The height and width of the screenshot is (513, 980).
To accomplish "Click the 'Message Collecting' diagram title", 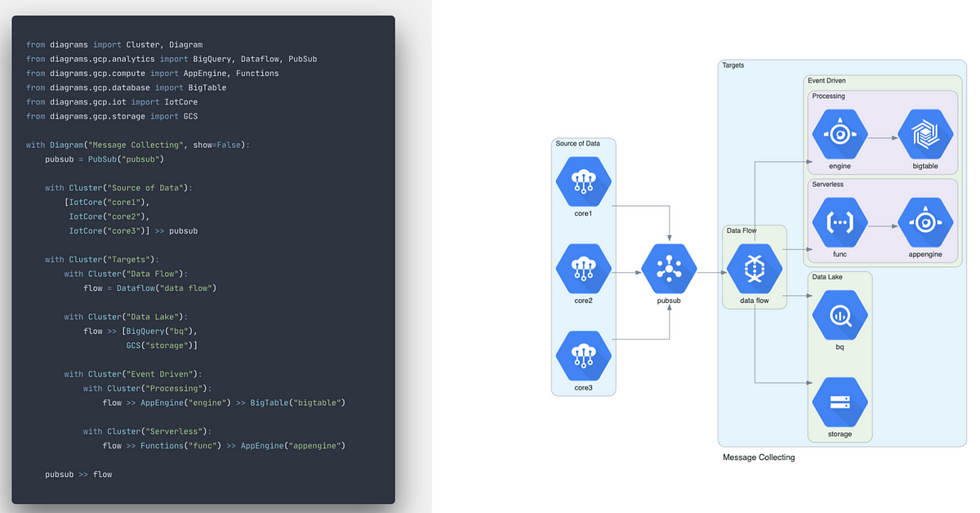I will pyautogui.click(x=759, y=457).
